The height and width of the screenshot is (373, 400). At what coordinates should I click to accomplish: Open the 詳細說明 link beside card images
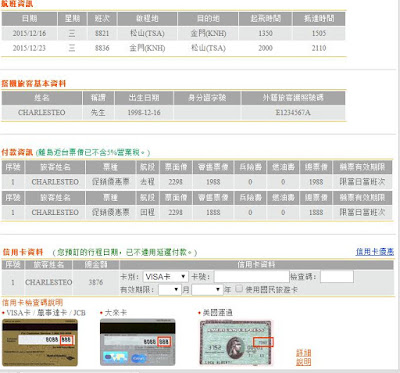(303, 357)
